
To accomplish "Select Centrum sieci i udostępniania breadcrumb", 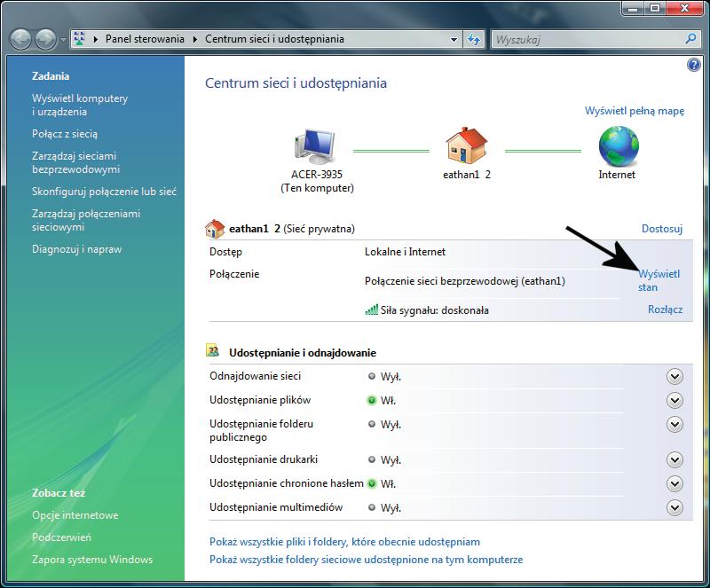I will pos(274,39).
